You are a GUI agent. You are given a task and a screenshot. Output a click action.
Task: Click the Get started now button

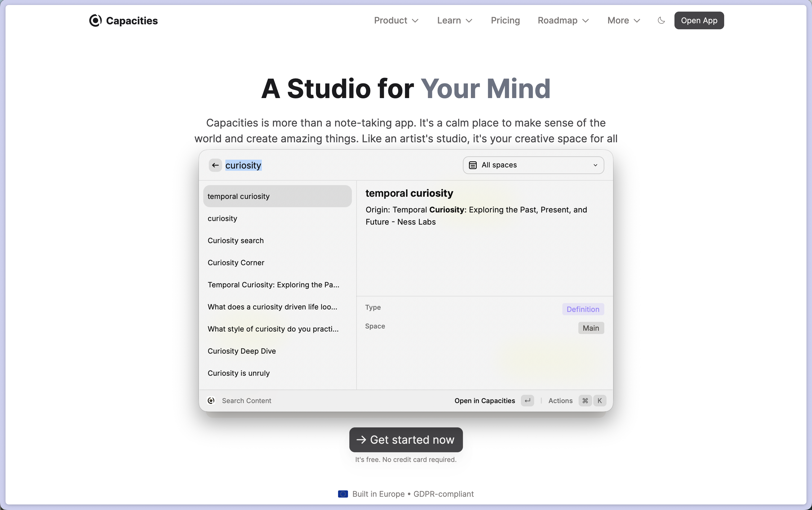pos(406,440)
